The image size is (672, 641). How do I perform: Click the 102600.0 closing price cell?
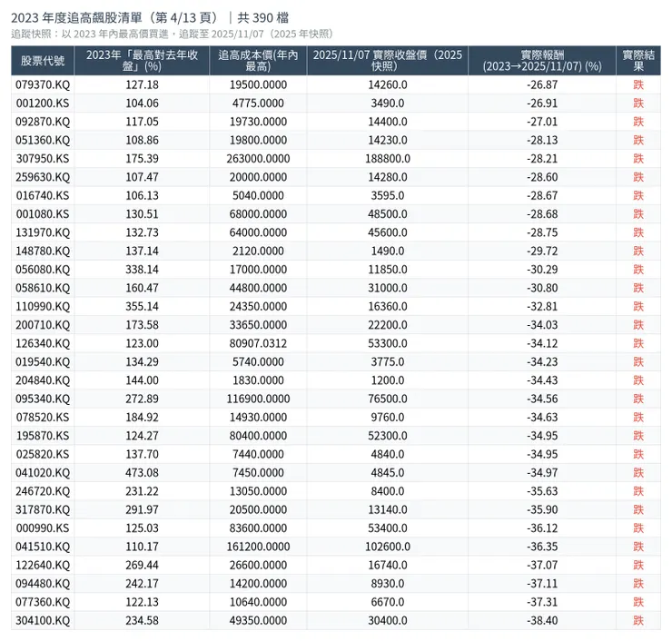pyautogui.click(x=388, y=547)
